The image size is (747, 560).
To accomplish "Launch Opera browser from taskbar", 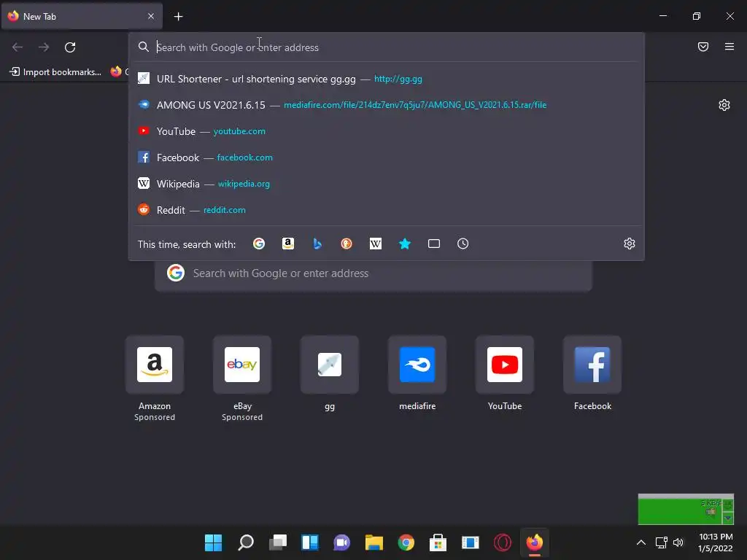I will tap(502, 542).
